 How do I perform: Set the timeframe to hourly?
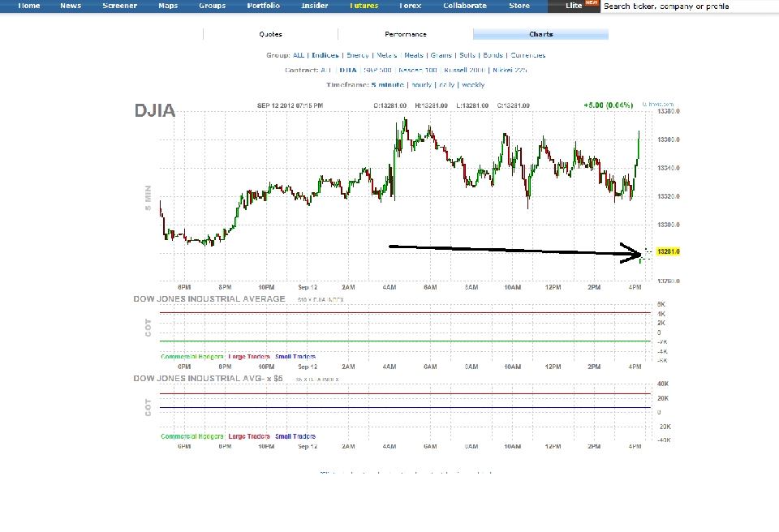point(421,85)
